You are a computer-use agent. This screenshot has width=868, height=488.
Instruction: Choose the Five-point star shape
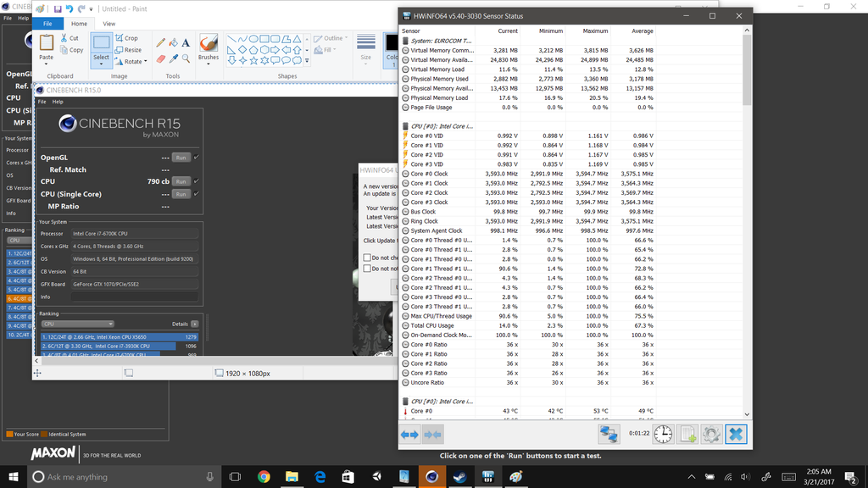tap(253, 60)
